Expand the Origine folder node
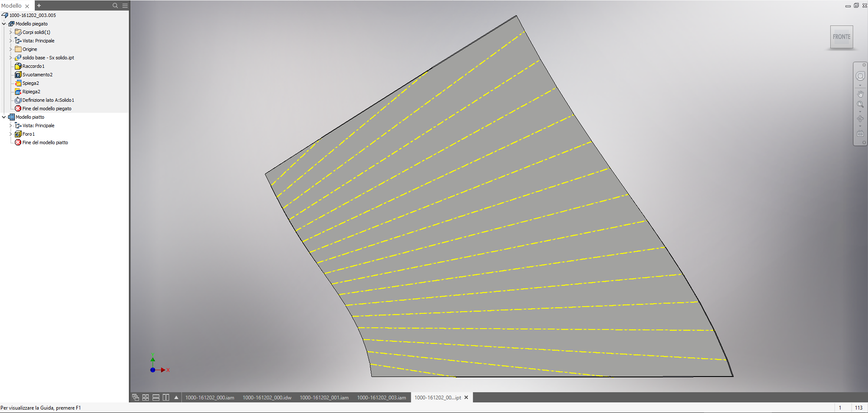 [x=11, y=49]
